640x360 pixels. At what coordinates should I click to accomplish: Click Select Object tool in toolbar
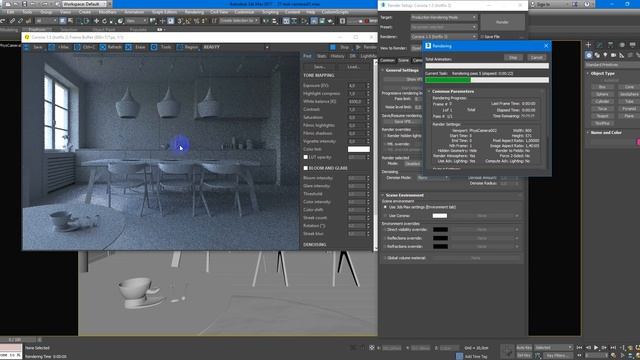62,21
